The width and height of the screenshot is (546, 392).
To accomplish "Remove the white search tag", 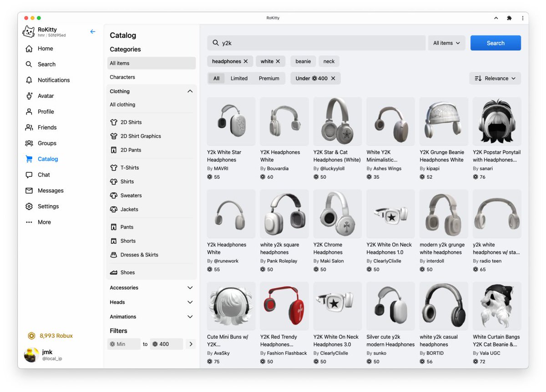I will (x=278, y=61).
